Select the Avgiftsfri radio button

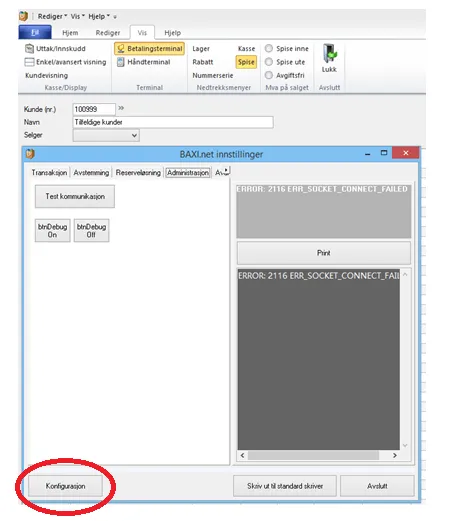tap(269, 75)
